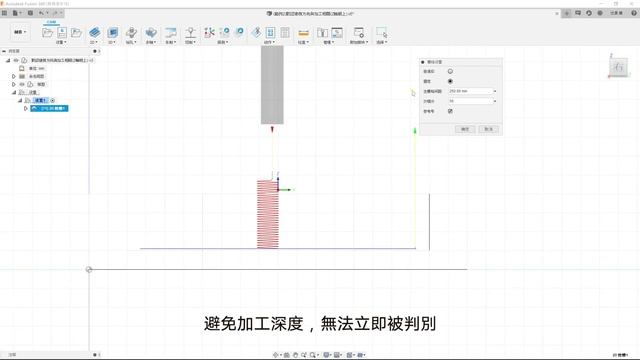
Task: Select the first unselected radio button in the dialog
Action: [450, 71]
